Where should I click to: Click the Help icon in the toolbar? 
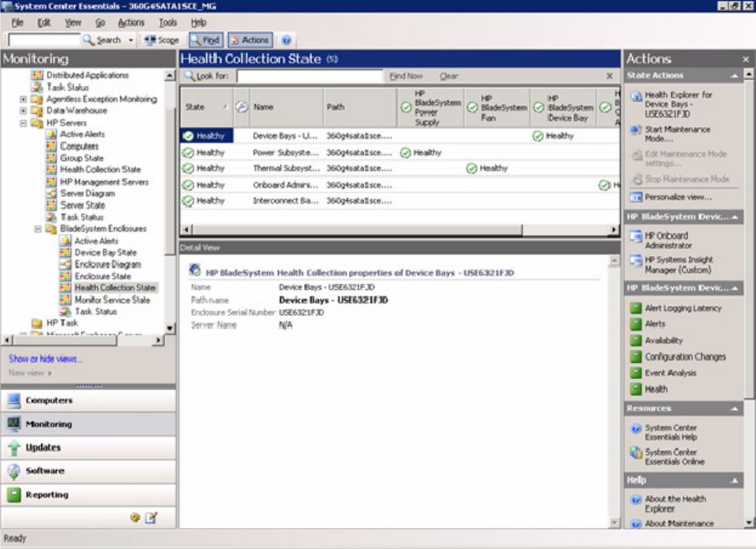pos(286,40)
